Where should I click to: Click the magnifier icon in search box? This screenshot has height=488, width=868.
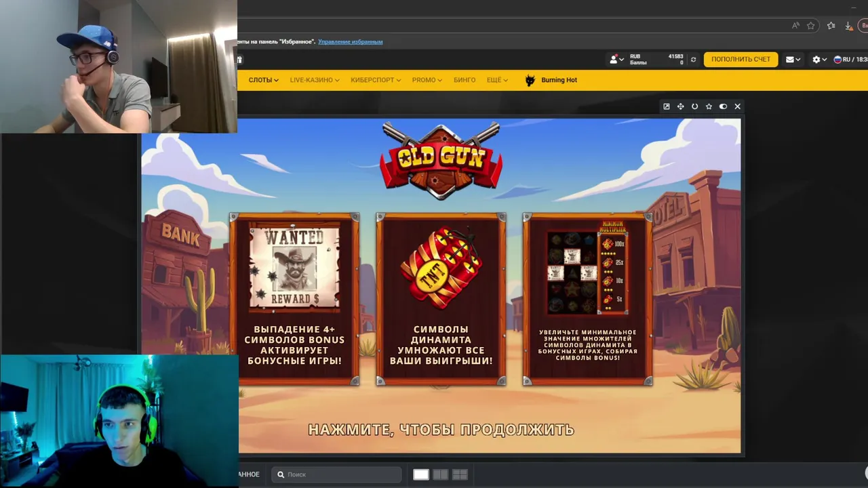(280, 474)
